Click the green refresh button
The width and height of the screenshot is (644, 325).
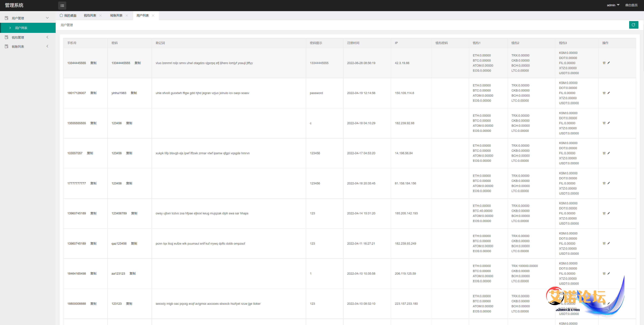coord(634,25)
